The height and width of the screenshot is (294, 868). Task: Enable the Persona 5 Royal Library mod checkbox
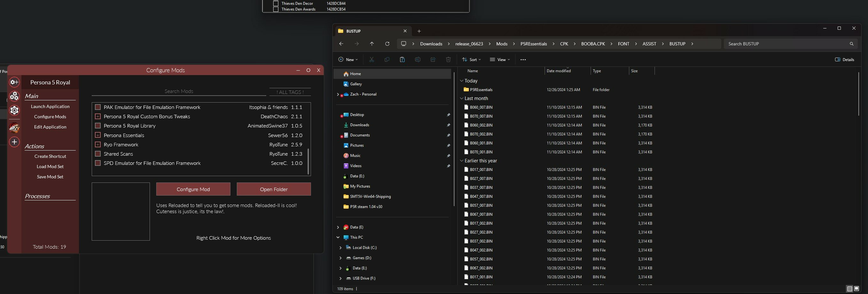click(x=98, y=126)
